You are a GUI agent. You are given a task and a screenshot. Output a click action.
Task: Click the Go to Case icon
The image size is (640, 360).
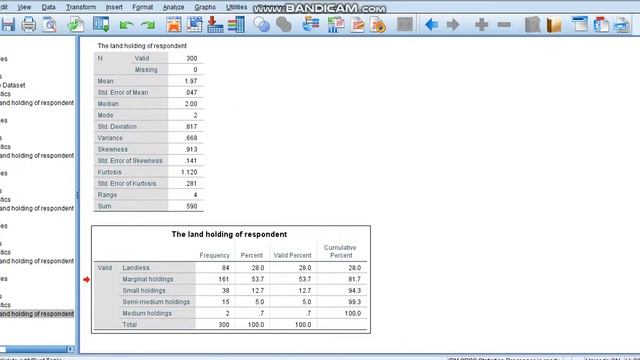[x=194, y=24]
